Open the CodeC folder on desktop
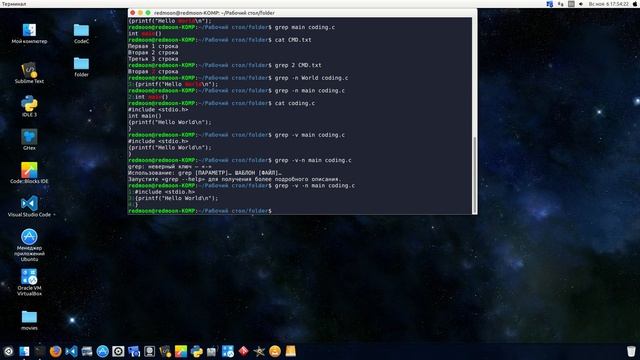This screenshot has height=360, width=640. [81, 33]
